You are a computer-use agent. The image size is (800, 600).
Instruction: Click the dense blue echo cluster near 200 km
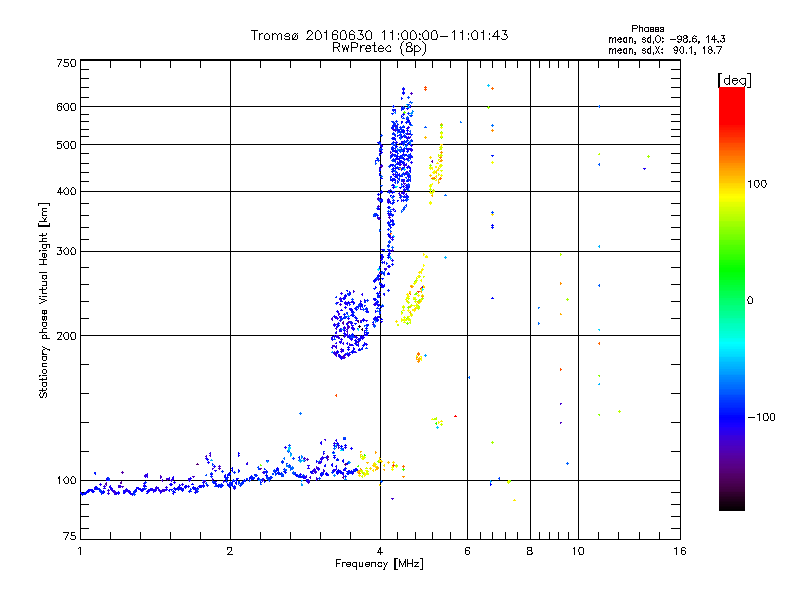(350, 325)
